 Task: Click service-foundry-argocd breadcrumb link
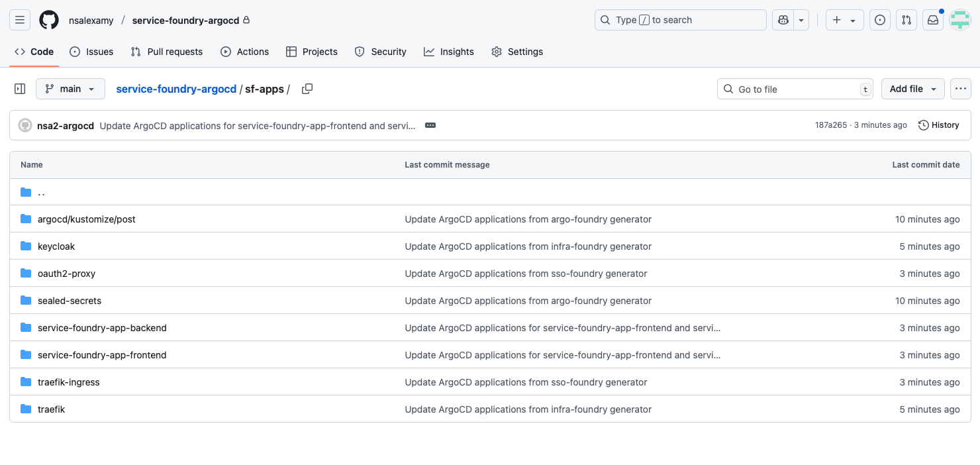(176, 89)
